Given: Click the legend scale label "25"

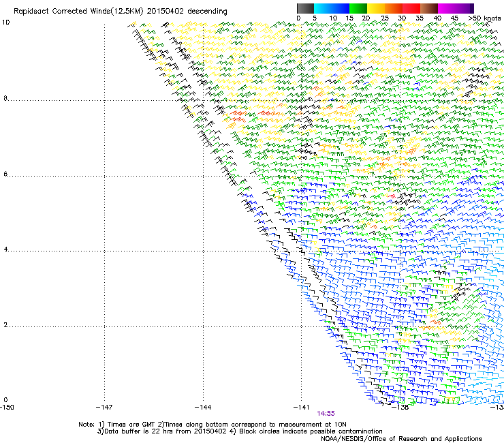Looking at the screenshot, I should click(385, 18).
